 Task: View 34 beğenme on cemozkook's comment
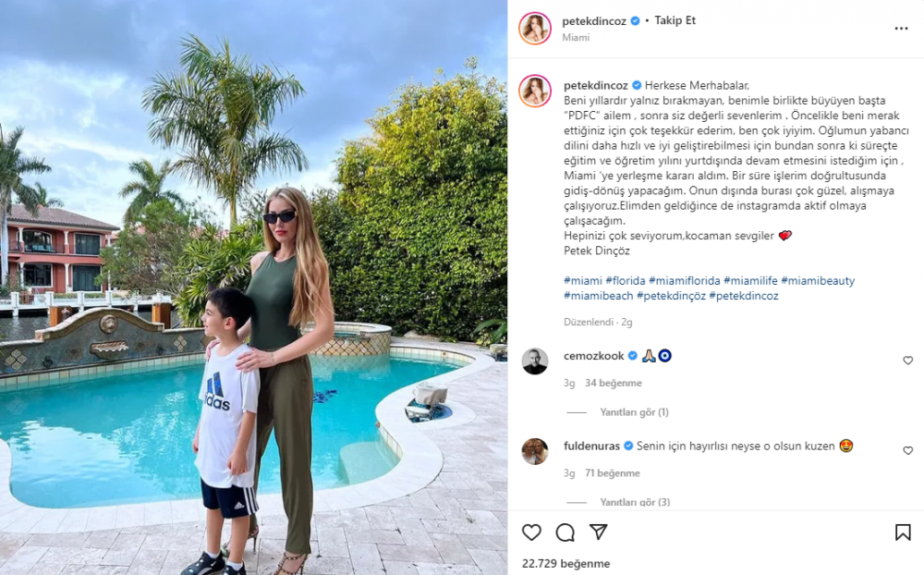pos(613,383)
